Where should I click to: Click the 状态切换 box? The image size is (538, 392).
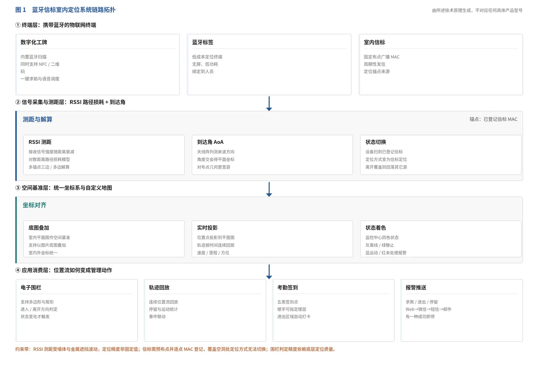tap(441, 155)
